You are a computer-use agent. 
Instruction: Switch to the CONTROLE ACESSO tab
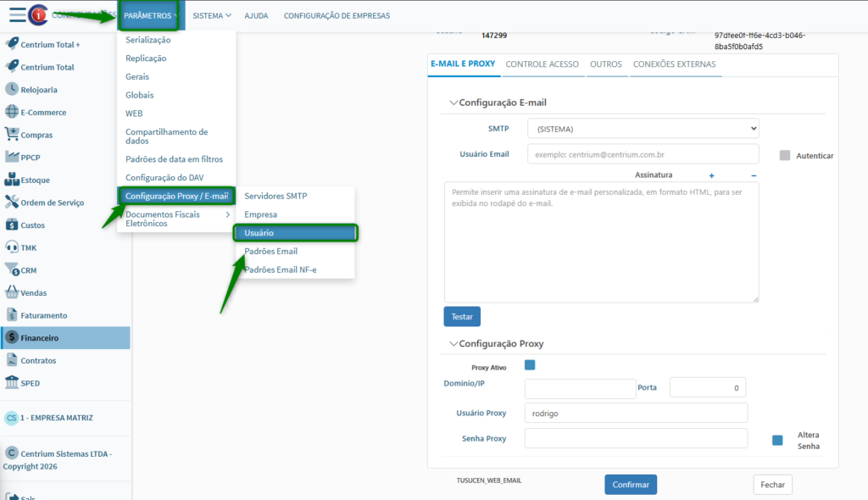542,64
